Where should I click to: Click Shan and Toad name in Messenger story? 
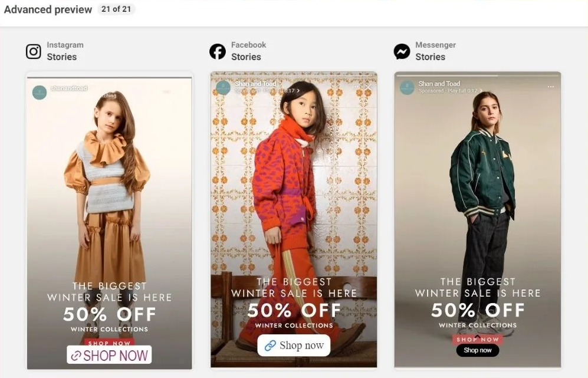coord(439,84)
